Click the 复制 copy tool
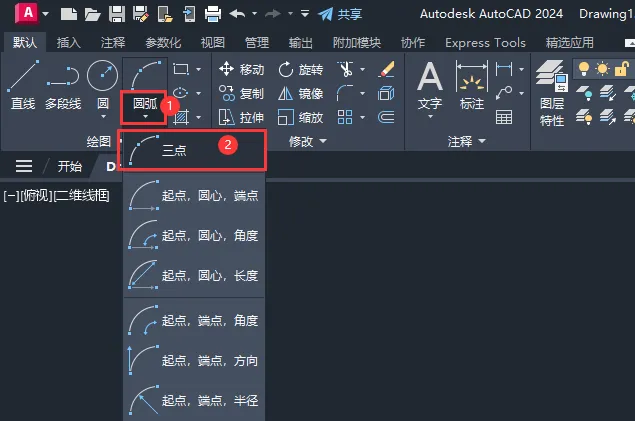The height and width of the screenshot is (421, 635). (x=241, y=94)
